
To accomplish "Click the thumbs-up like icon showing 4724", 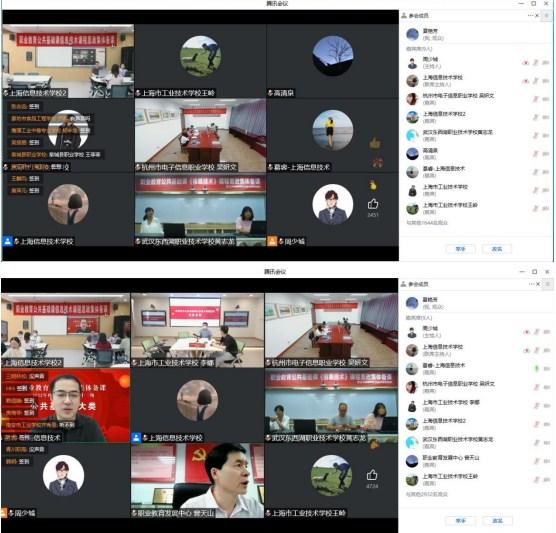I will [x=372, y=474].
